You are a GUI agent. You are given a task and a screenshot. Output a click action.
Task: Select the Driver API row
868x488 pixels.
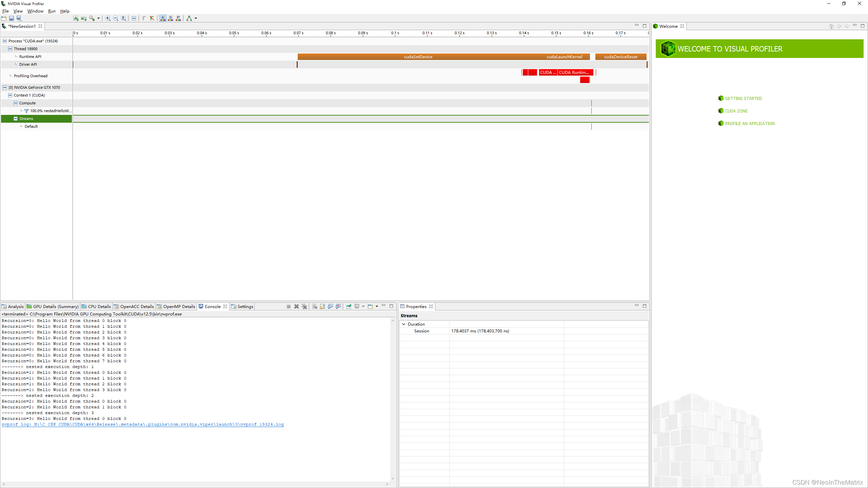[36, 64]
